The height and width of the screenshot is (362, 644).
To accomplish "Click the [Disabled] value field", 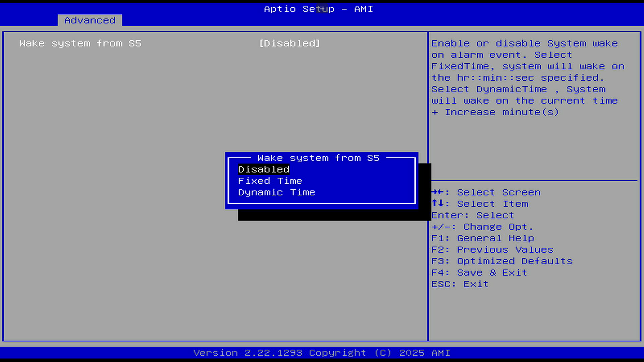I will point(289,44).
